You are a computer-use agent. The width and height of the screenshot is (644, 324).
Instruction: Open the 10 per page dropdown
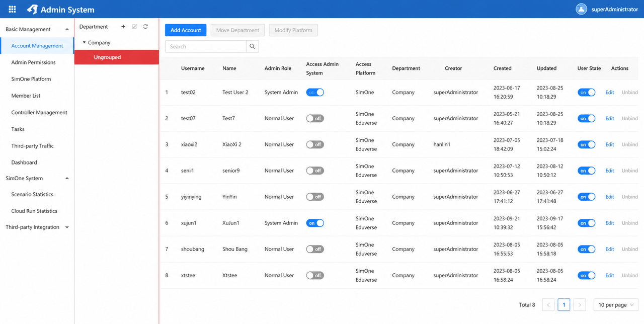click(616, 305)
